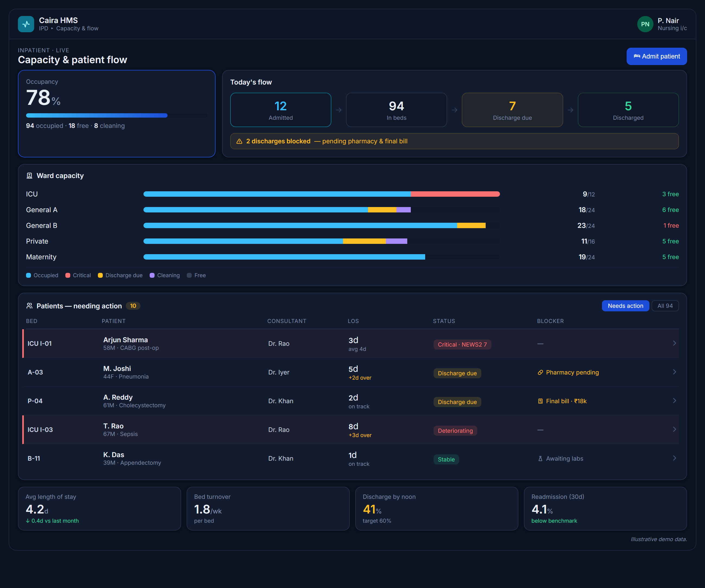Click the arrow between Admitted and In beds

tap(339, 110)
